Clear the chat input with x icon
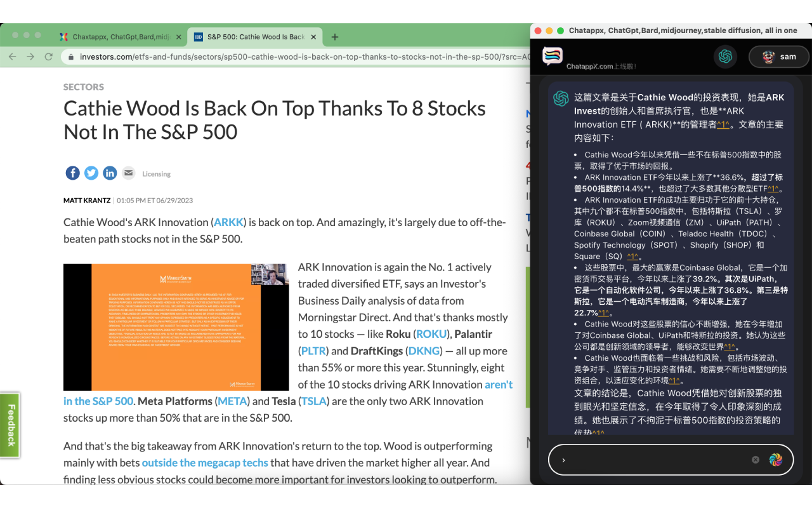The width and height of the screenshot is (812, 508). point(756,460)
